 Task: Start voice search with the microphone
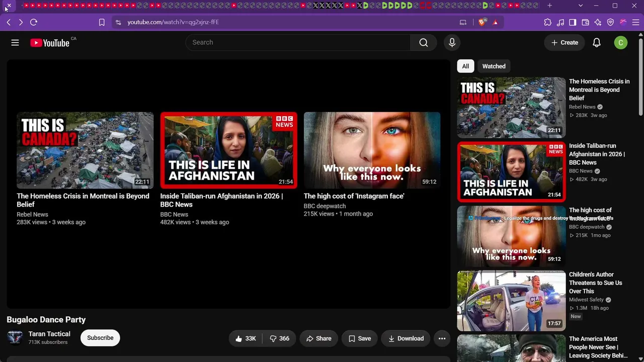[x=452, y=43]
